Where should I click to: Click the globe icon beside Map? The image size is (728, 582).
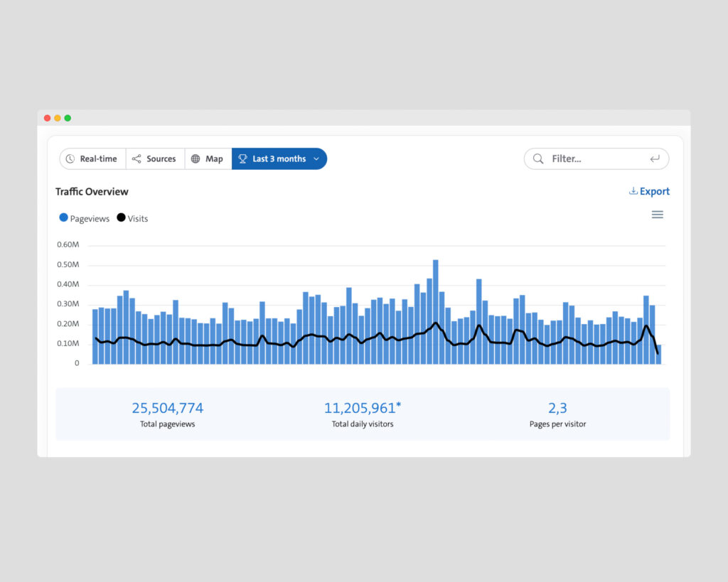pyautogui.click(x=196, y=159)
